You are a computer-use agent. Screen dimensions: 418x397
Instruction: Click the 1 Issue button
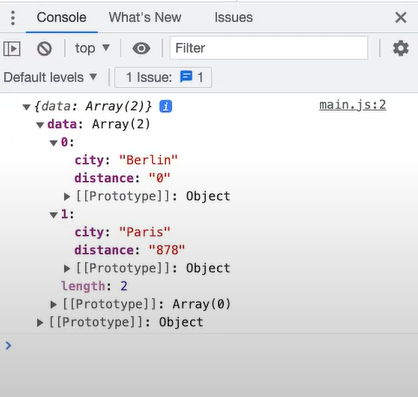pyautogui.click(x=163, y=77)
